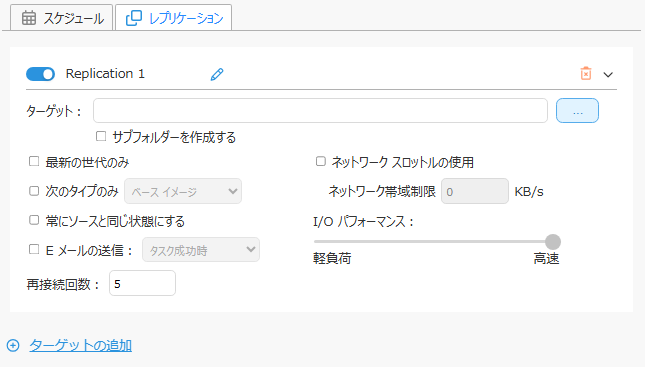The width and height of the screenshot is (645, 367).
Task: Click the 軽負荷 slider label
Action: coord(332,258)
